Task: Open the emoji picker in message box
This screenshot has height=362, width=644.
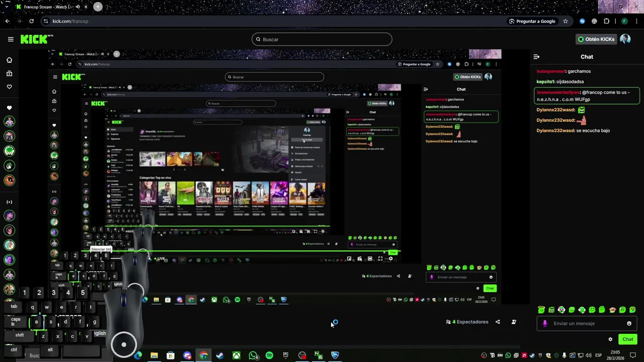Action: coord(629,323)
